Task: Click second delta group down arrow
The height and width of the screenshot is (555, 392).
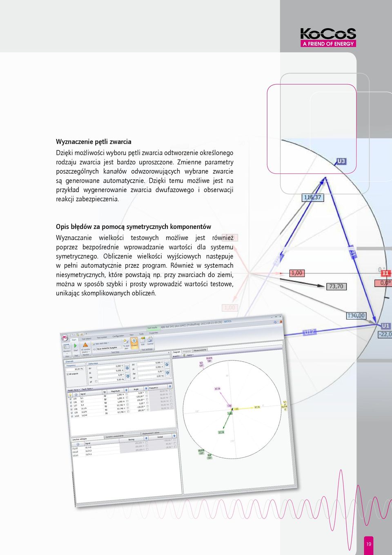Action: [x=167, y=373]
